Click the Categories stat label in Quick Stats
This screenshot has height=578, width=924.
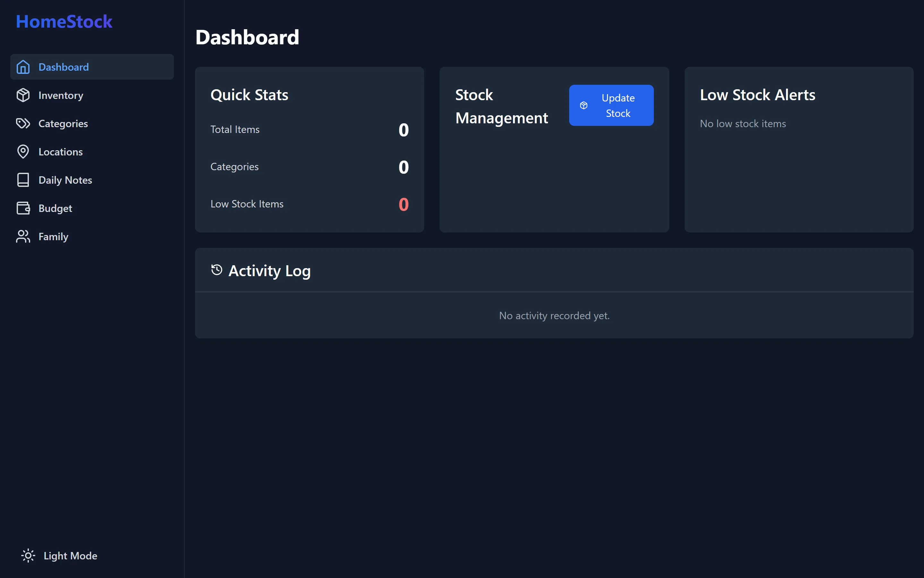point(235,167)
